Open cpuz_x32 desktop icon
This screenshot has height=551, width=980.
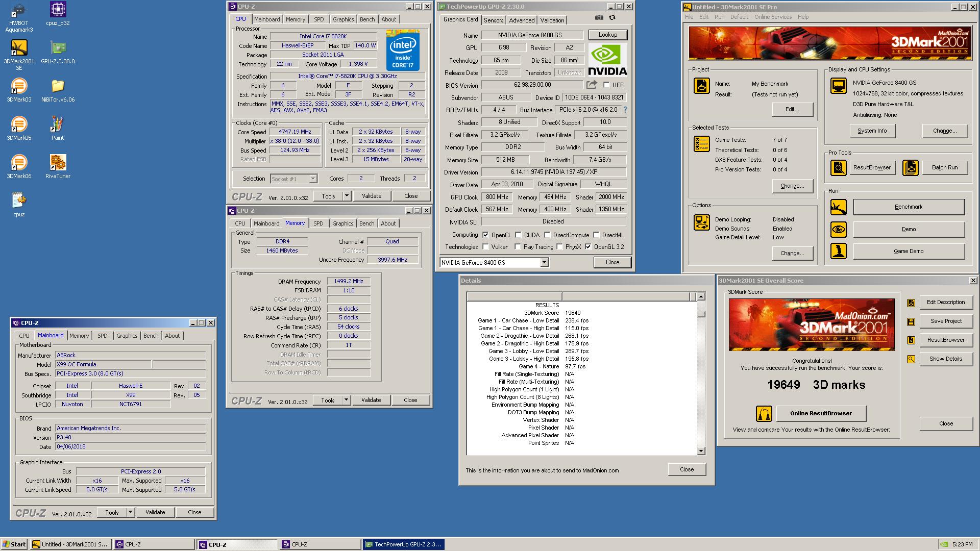58,14
